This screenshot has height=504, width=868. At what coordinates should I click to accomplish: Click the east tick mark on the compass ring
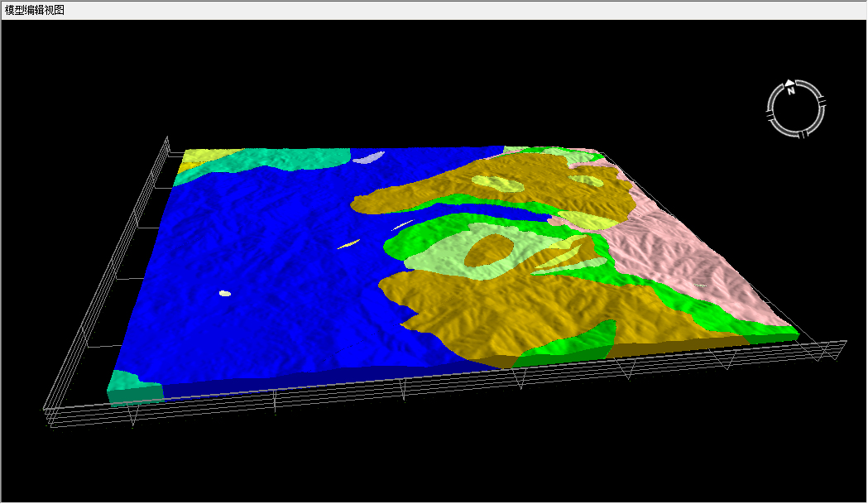point(822,101)
